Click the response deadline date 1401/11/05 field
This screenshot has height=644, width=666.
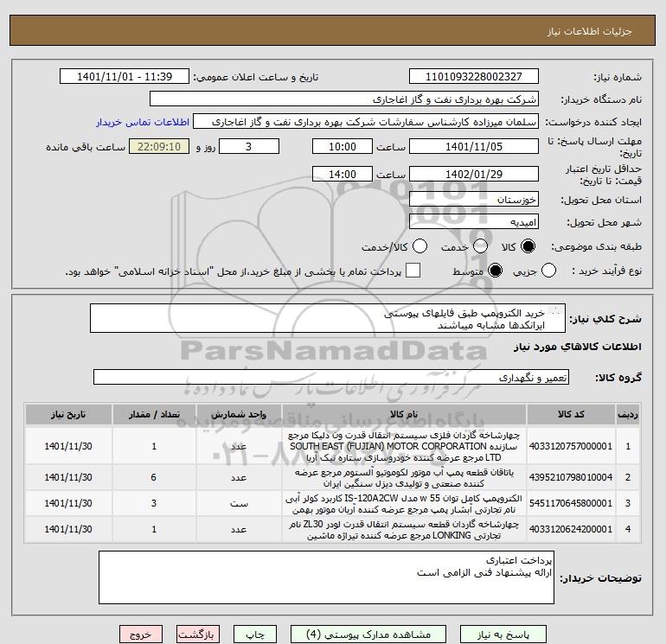tap(474, 147)
